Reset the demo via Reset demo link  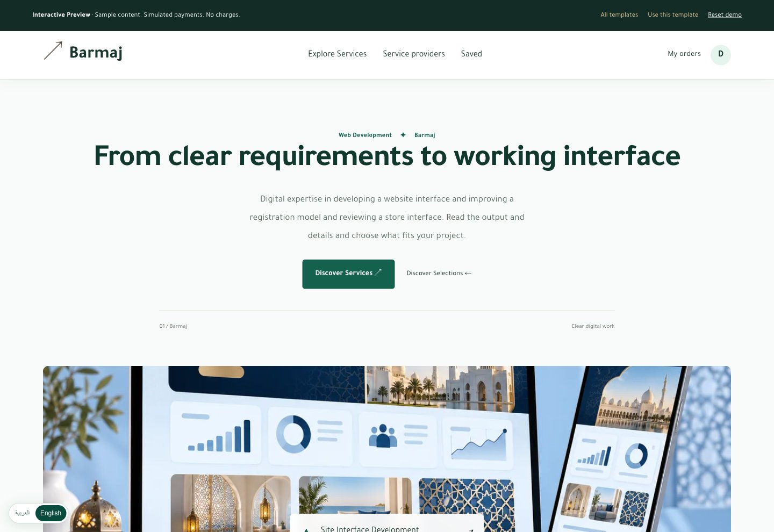725,15
